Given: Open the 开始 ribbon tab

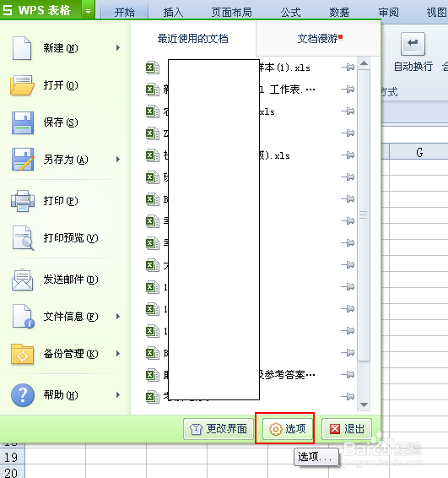Looking at the screenshot, I should 124,12.
